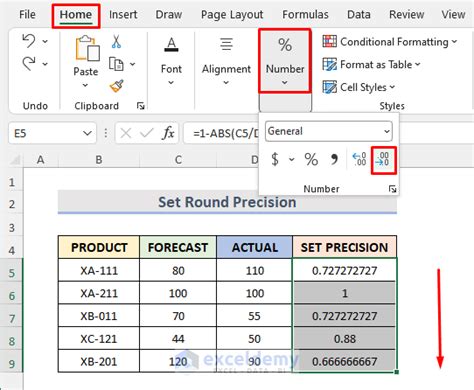Expand the accounting currency dropdown arrow
Screen dimensions: 474x390
292,159
